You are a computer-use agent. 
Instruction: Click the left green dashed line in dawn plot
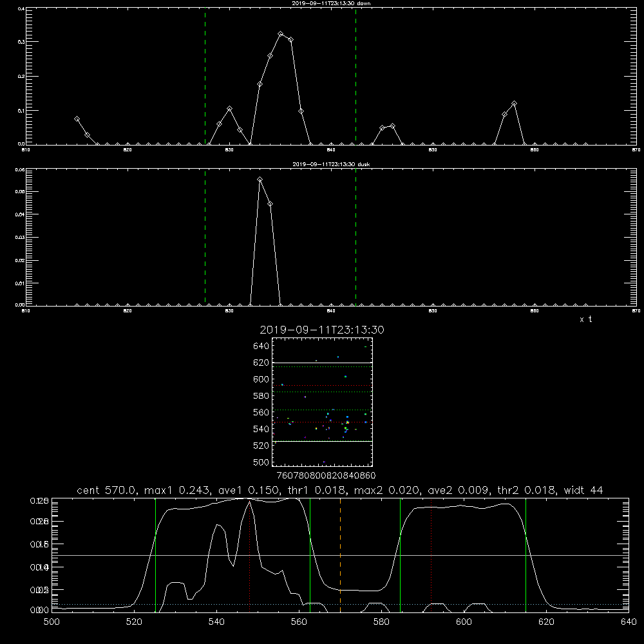tap(205, 76)
